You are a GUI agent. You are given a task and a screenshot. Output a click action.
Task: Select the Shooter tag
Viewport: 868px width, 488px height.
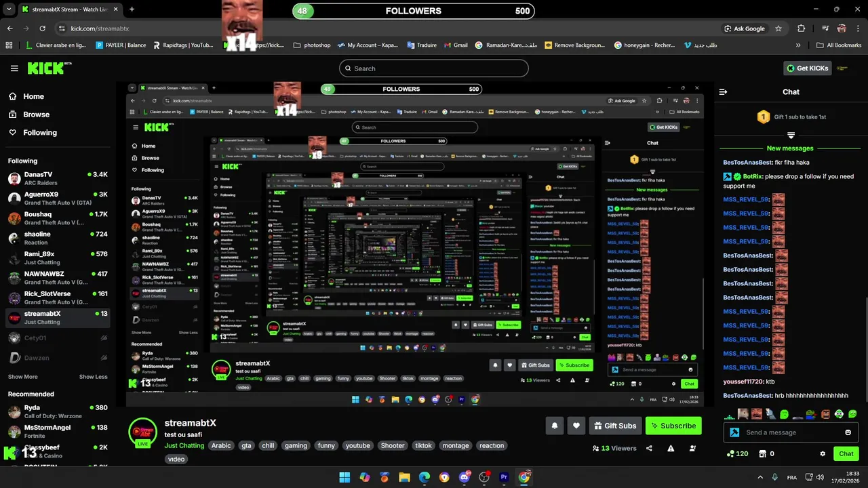393,445
